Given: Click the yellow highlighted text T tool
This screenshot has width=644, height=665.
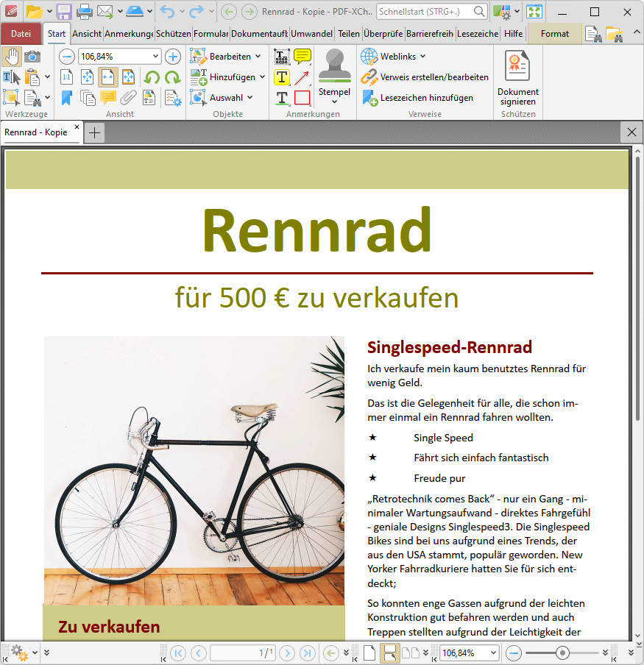Looking at the screenshot, I should 282,77.
